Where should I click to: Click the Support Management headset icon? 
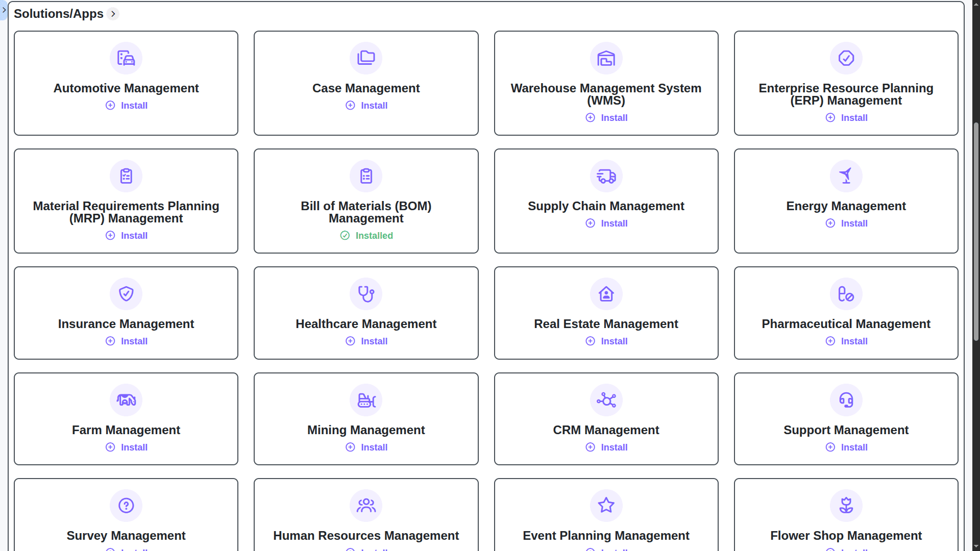pos(846,400)
